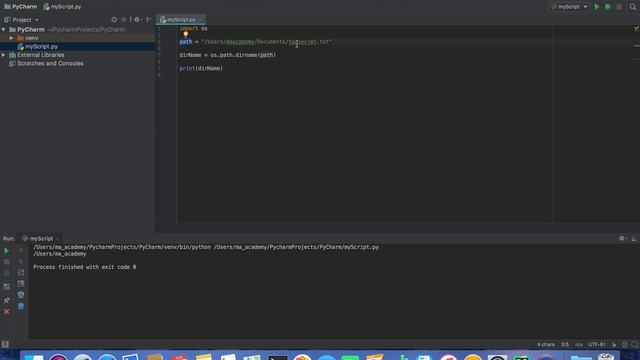Click the UTF-8 encoding selector in status bar
Image resolution: width=640 pixels, height=360 pixels.
(x=597, y=345)
